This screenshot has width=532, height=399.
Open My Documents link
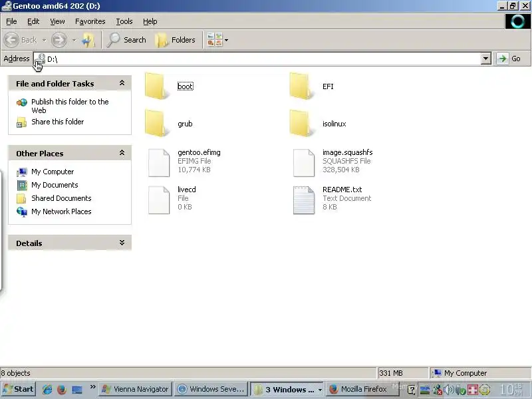[x=55, y=185]
